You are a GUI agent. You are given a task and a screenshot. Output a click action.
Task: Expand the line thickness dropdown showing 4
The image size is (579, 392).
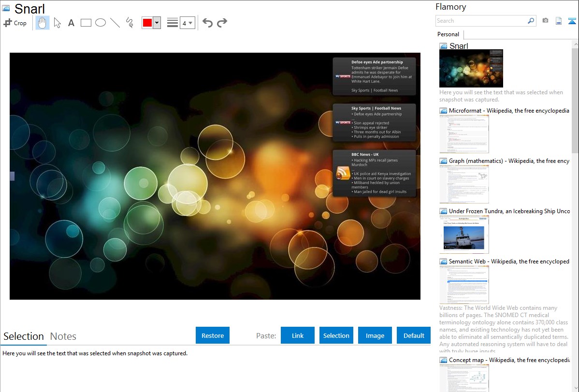coord(187,23)
